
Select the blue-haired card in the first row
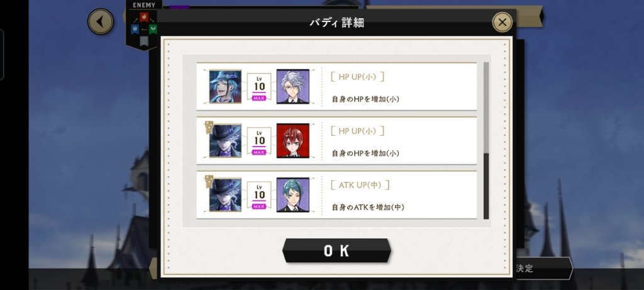coord(225,86)
